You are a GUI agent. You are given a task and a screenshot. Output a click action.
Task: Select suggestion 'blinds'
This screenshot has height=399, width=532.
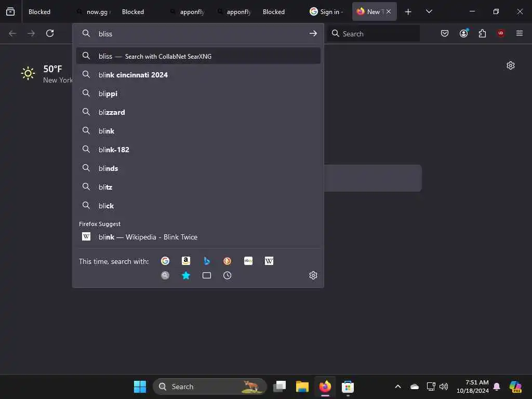(x=198, y=168)
